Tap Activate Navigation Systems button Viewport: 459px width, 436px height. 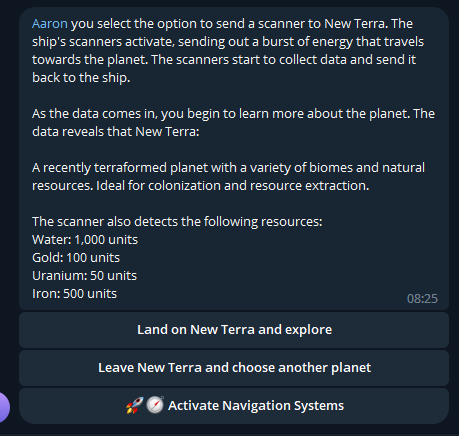[234, 406]
